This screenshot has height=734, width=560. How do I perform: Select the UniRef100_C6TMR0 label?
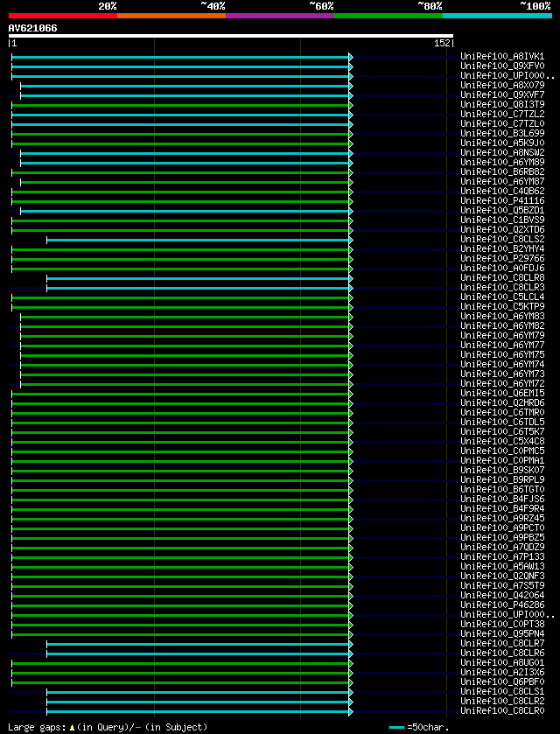[x=503, y=412]
